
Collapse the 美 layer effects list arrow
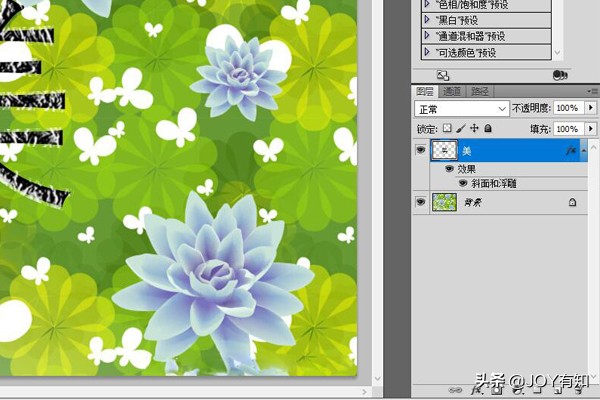(584, 151)
